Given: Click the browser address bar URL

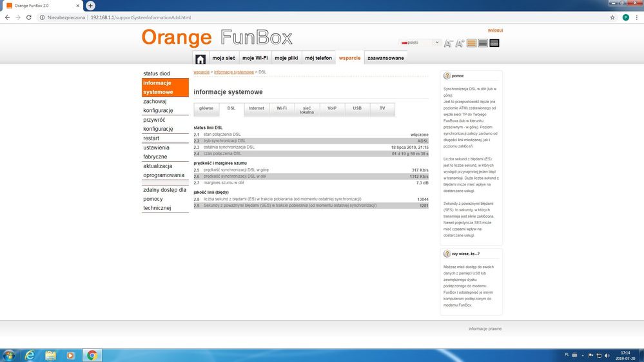Looking at the screenshot, I should coord(141,17).
